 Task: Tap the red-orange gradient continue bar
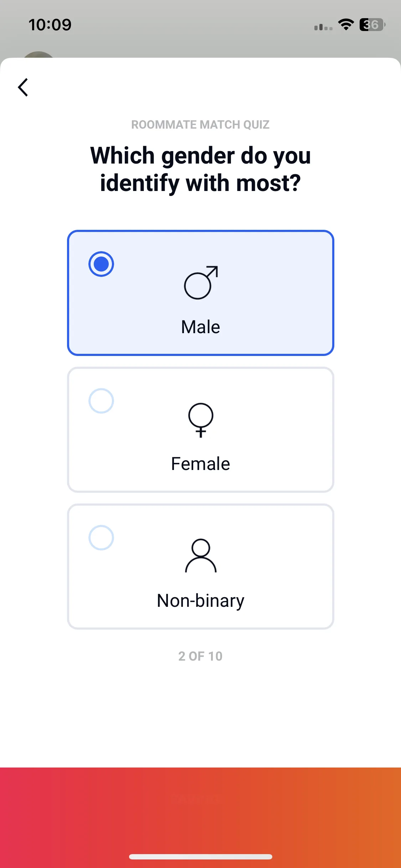[201, 818]
